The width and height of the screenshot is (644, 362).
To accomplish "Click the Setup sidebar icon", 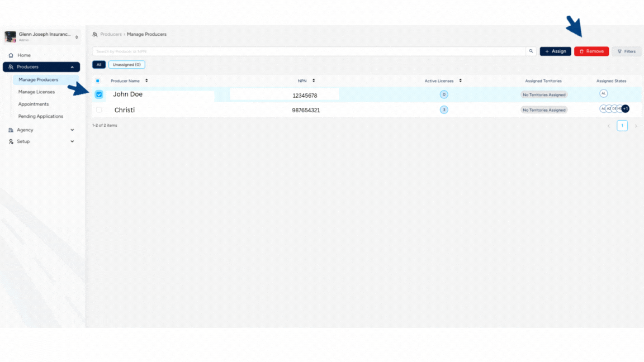I will [11, 142].
